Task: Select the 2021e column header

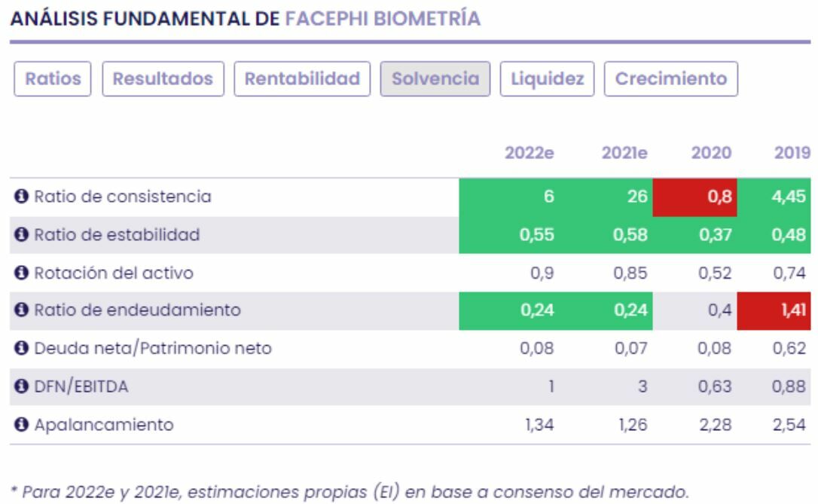Action: [624, 153]
